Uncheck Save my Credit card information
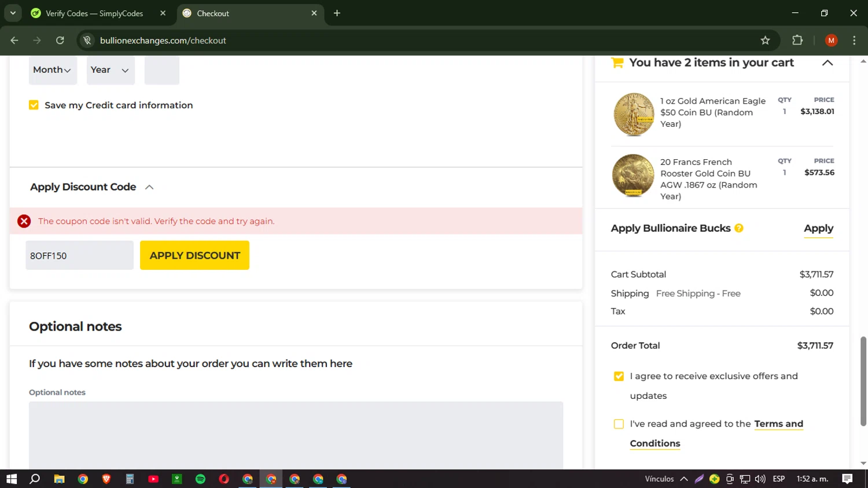 point(34,105)
